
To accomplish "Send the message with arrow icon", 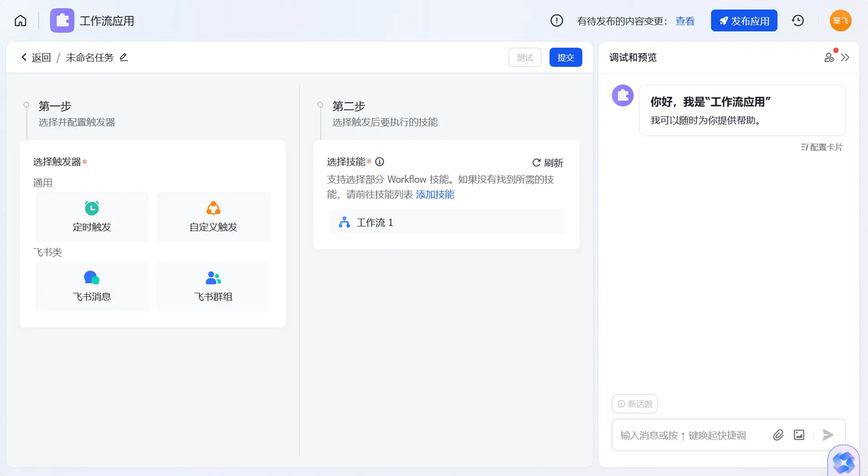I will click(828, 435).
